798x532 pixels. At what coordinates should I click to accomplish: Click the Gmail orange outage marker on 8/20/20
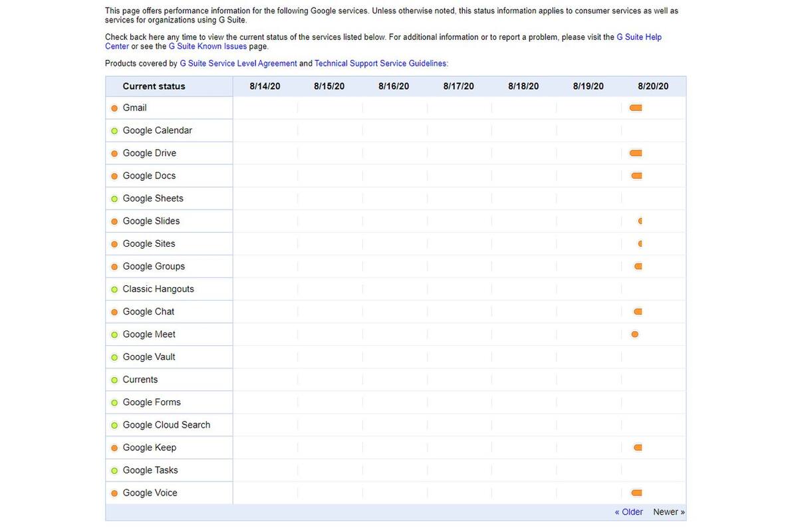pos(635,108)
